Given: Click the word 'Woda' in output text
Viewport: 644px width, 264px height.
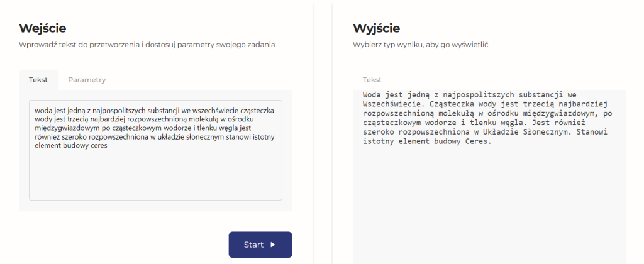Looking at the screenshot, I should coord(373,95).
